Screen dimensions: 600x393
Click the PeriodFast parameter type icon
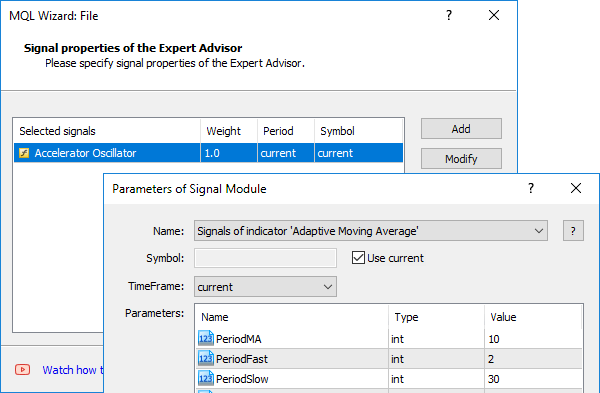tap(206, 359)
